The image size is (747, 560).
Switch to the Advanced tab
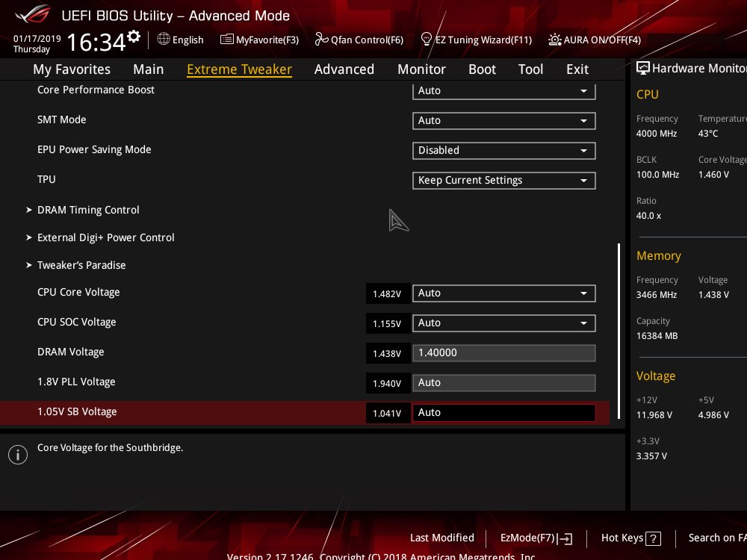(x=344, y=69)
